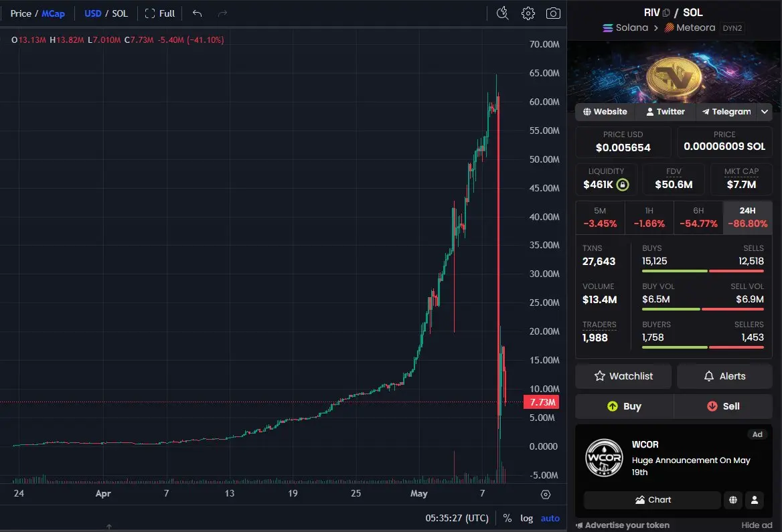
Task: Click the MKT CAP $7.7M value
Action: point(741,185)
